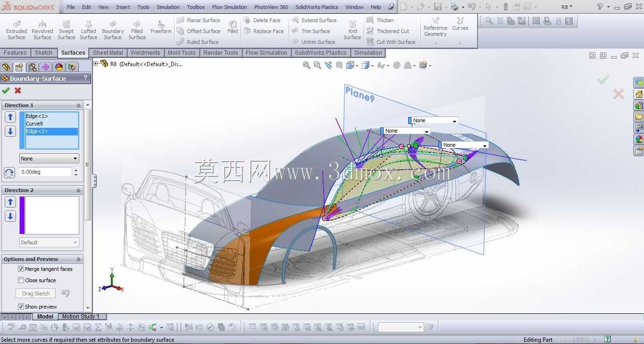Move Direction 1 curve up
This screenshot has width=644, height=344.
click(10, 117)
